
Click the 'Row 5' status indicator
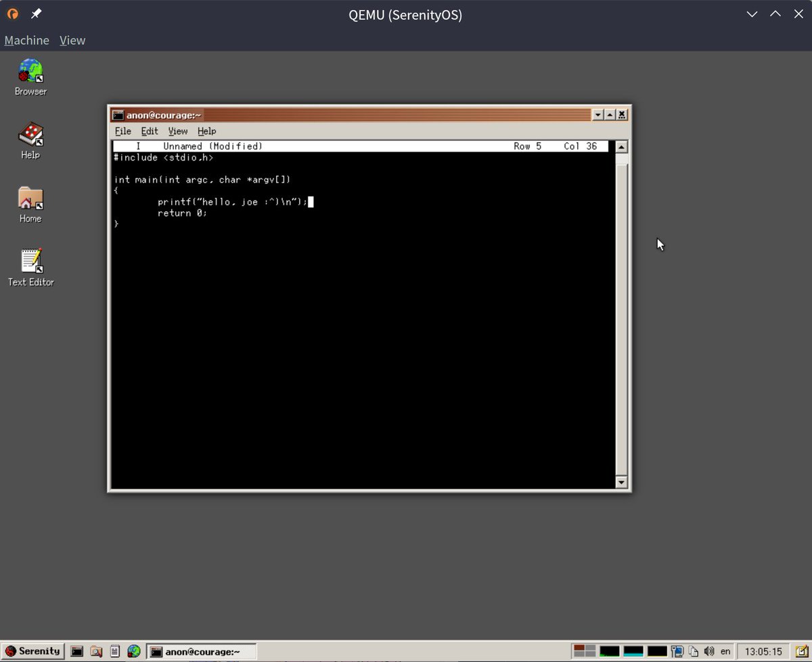click(527, 146)
